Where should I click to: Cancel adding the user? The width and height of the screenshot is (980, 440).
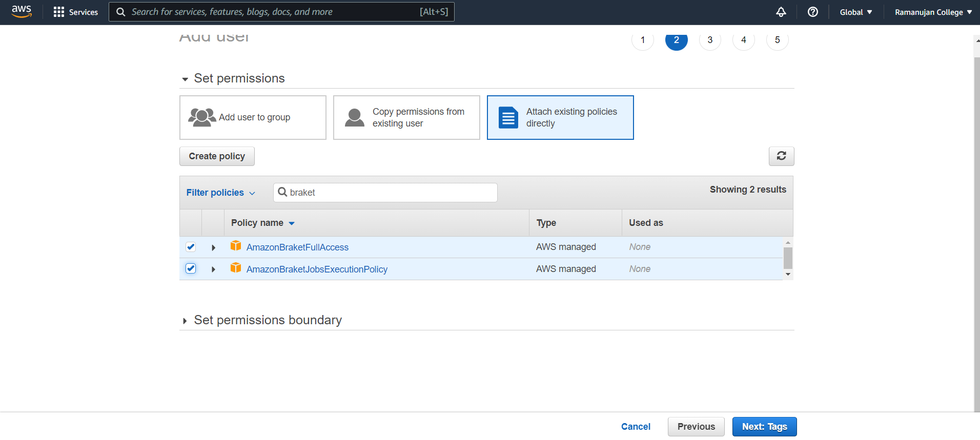636,427
